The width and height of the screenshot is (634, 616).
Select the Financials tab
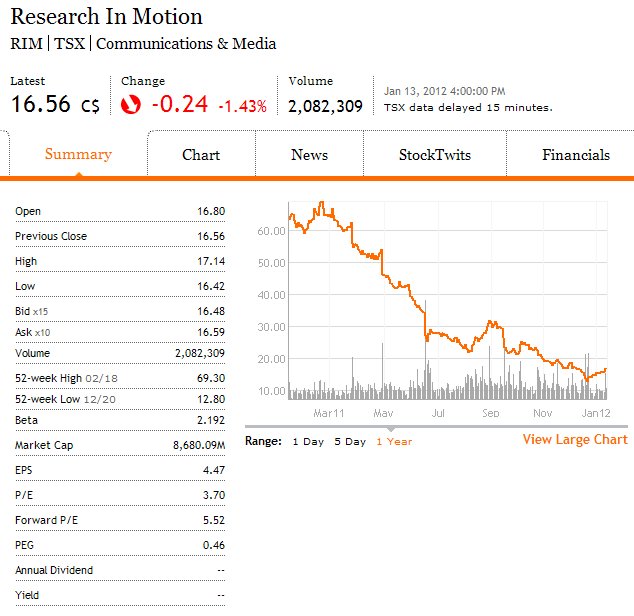(x=575, y=155)
